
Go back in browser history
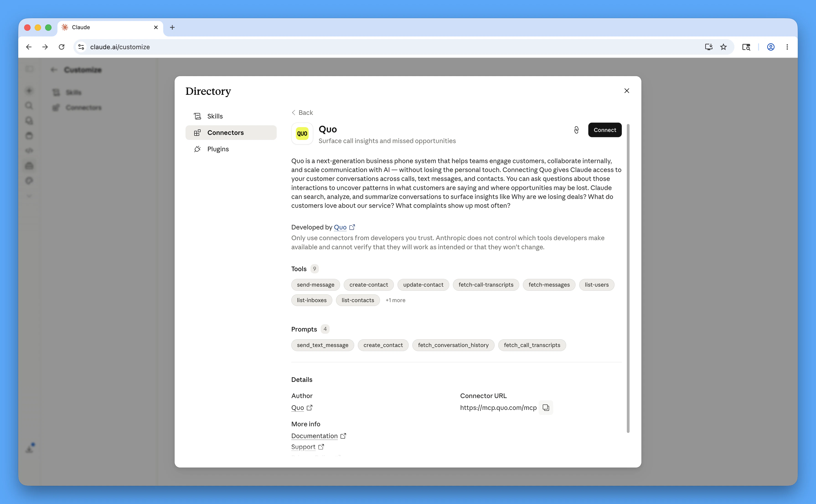(x=29, y=47)
